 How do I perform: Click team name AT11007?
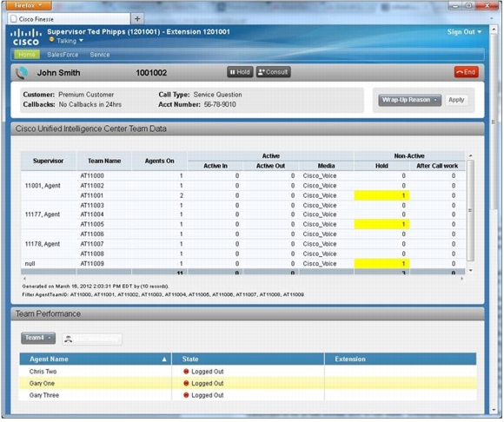click(92, 244)
